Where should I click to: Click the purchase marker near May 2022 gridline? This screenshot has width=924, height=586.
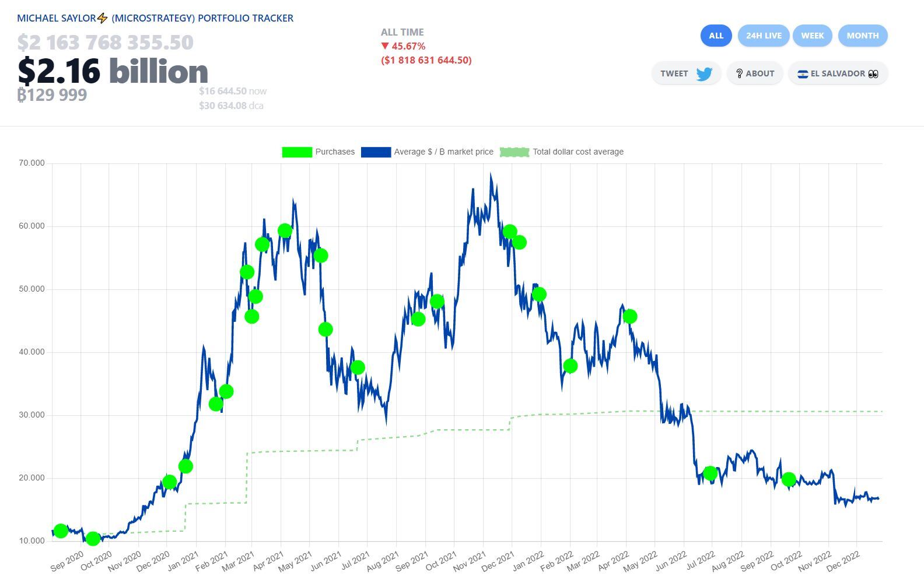tap(629, 317)
